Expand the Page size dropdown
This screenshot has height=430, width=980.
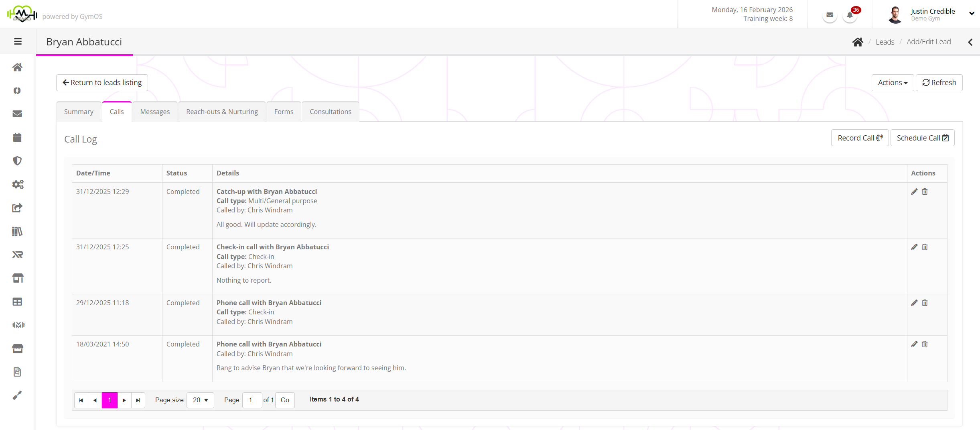tap(200, 400)
